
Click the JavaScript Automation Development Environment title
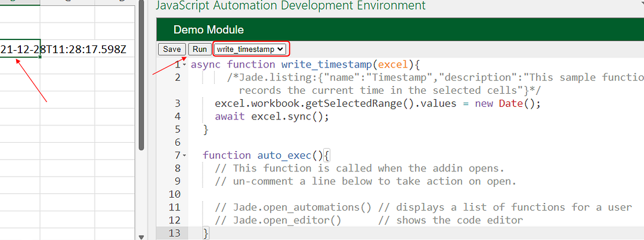coord(290,6)
